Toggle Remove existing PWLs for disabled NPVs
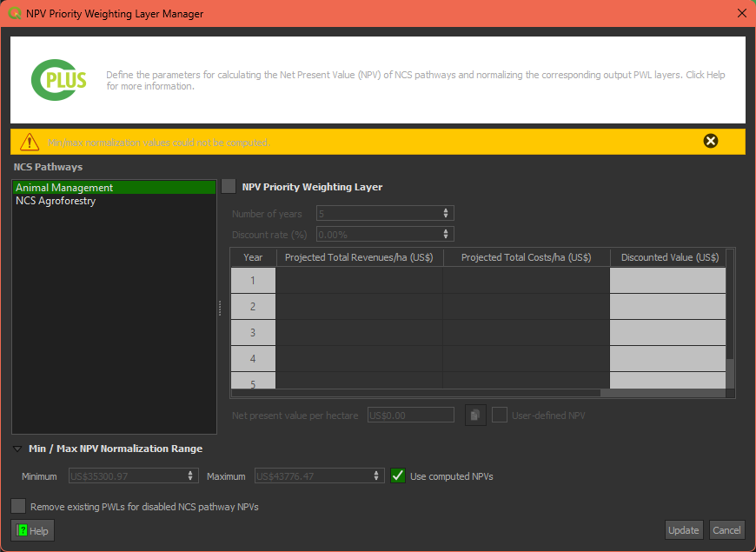The image size is (756, 552). click(18, 506)
